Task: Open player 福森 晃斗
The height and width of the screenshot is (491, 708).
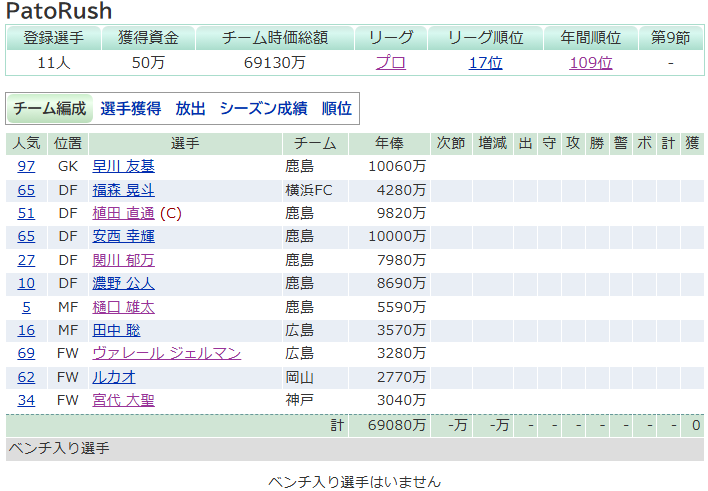Action: pyautogui.click(x=123, y=190)
